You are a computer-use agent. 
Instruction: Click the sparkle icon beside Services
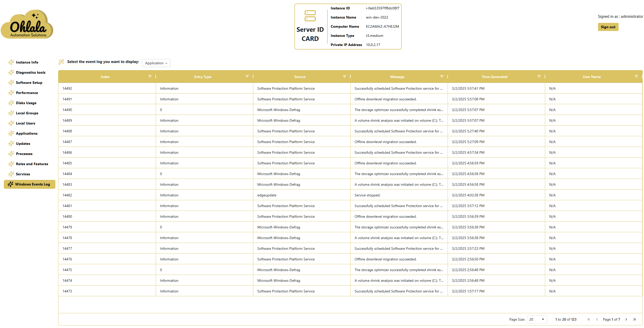[x=11, y=174]
